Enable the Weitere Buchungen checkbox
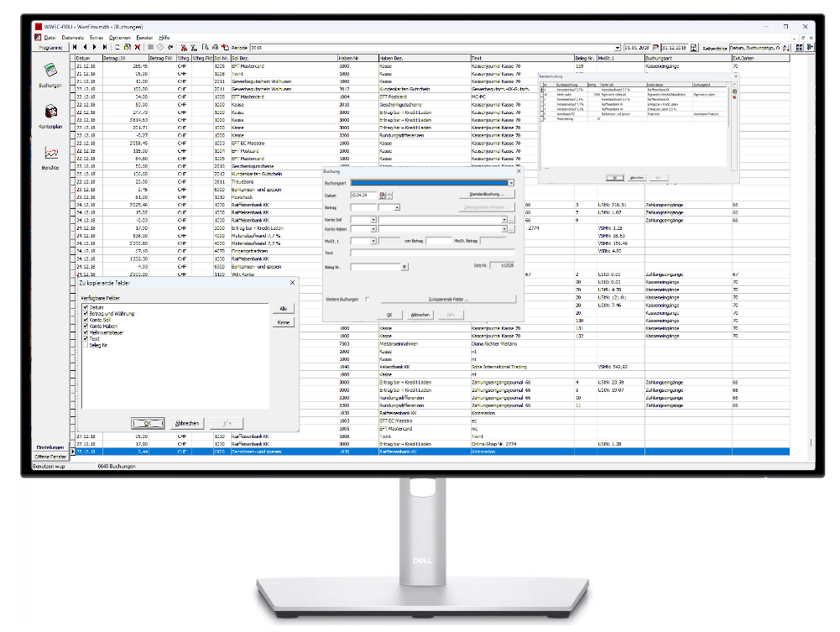This screenshot has height=632, width=840. tap(367, 299)
